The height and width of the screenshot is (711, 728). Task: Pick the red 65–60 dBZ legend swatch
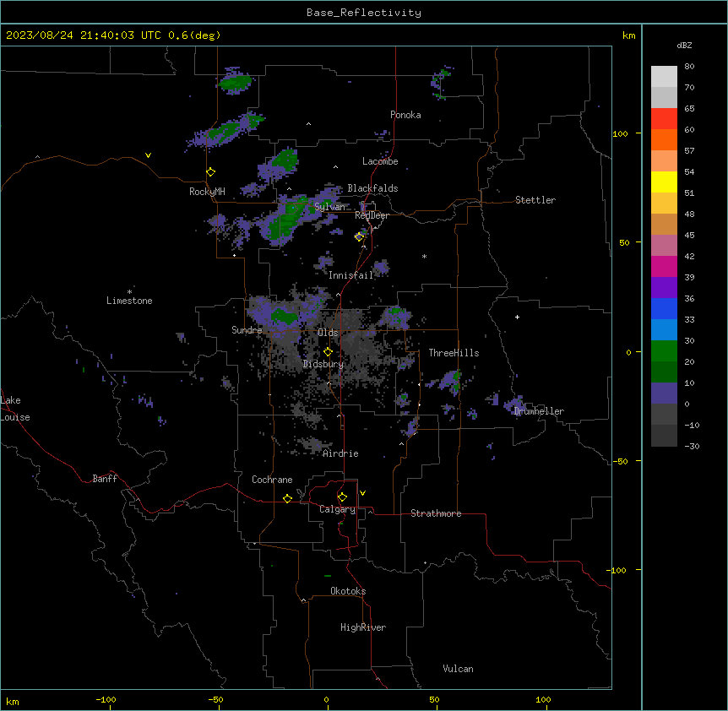point(664,118)
